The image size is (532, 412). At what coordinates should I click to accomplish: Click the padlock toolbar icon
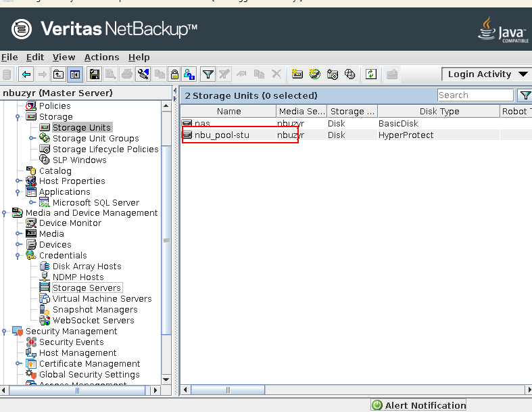(x=174, y=74)
